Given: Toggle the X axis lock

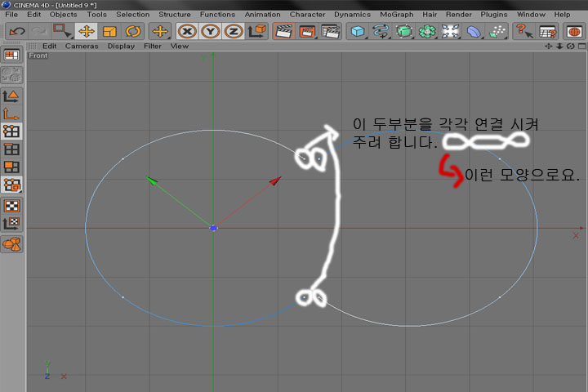Looking at the screenshot, I should [x=188, y=31].
